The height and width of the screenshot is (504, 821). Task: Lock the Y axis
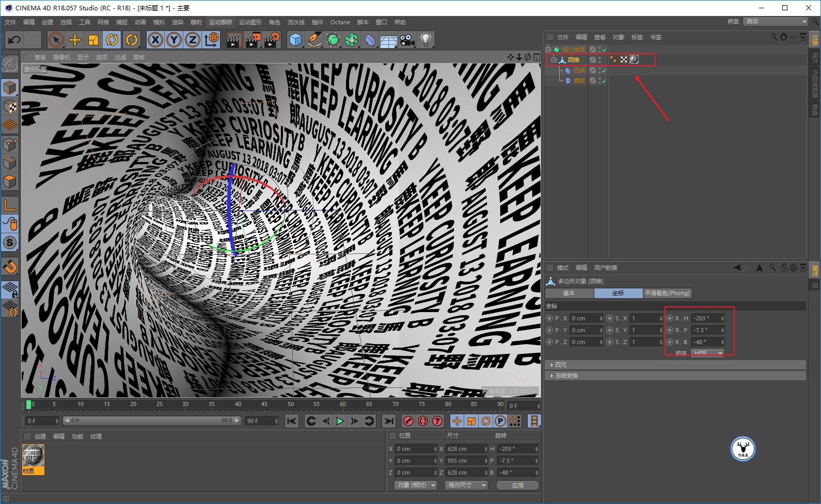174,40
